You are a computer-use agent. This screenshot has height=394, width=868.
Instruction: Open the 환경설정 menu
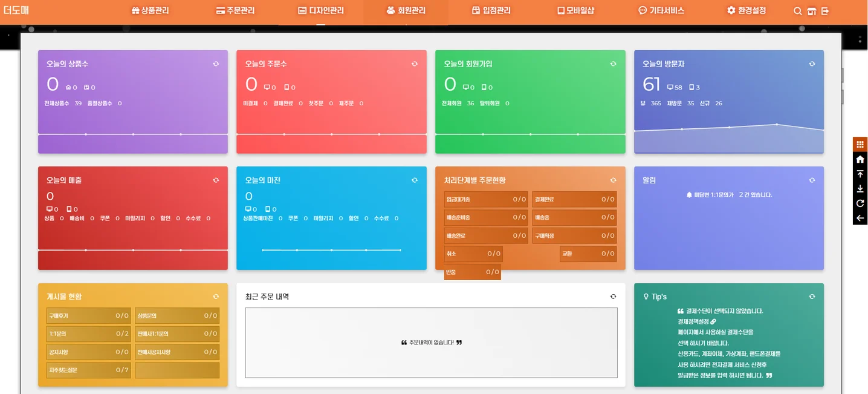tap(747, 11)
